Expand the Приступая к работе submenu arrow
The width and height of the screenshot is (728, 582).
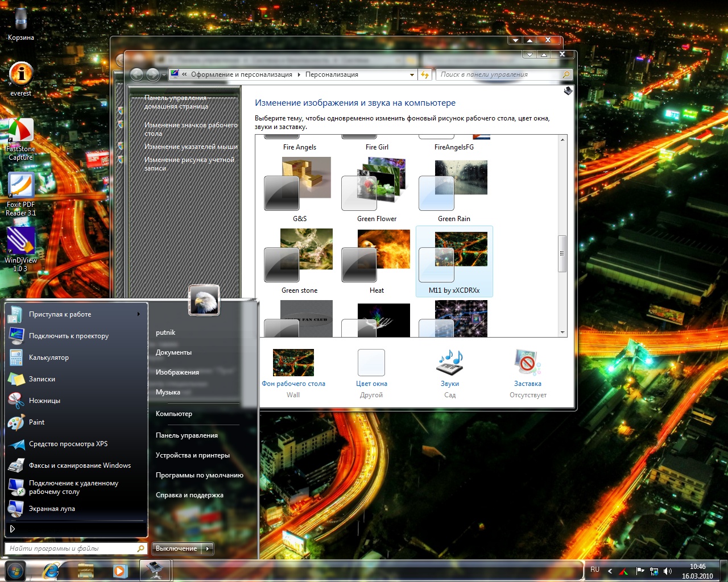[x=138, y=314]
